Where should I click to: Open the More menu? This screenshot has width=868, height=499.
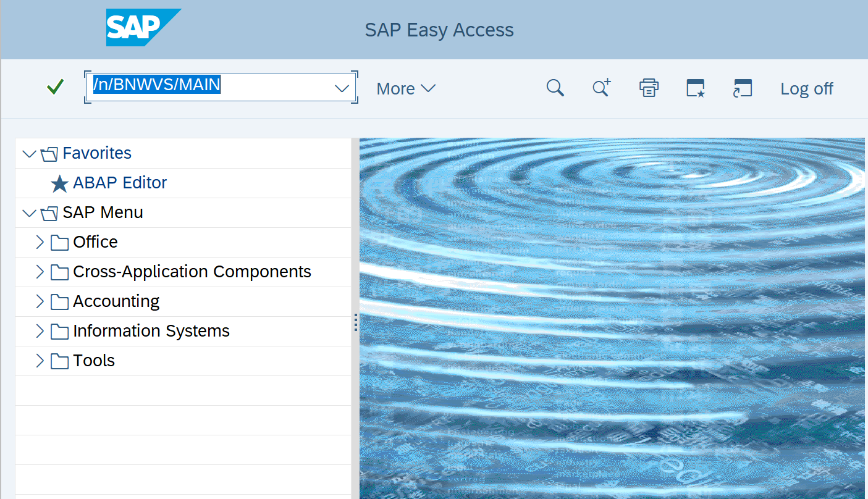(x=405, y=88)
